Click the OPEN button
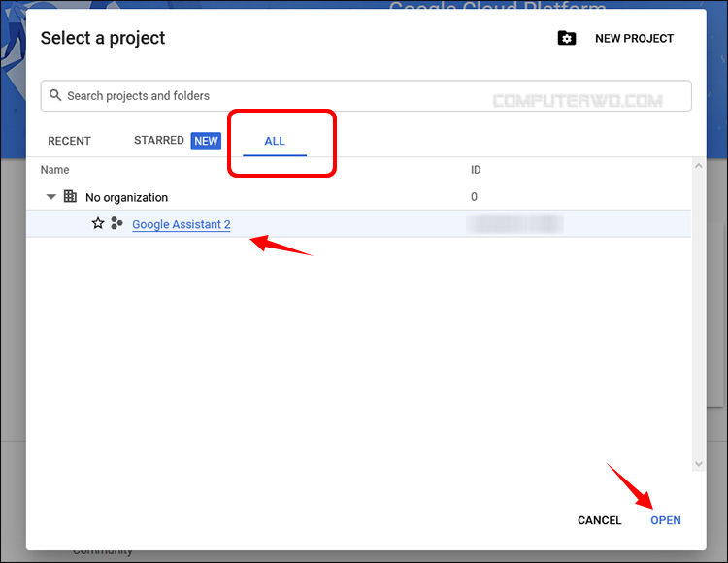This screenshot has width=728, height=563. 665,520
